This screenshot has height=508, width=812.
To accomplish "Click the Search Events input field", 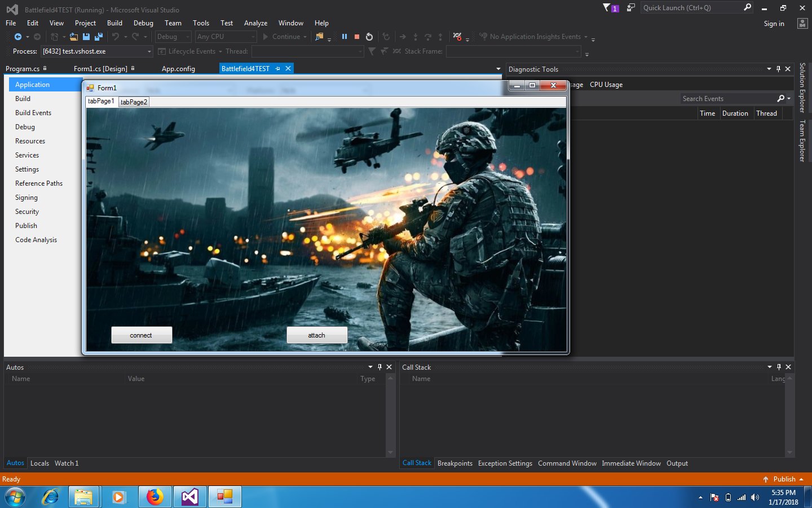I will 727,99.
